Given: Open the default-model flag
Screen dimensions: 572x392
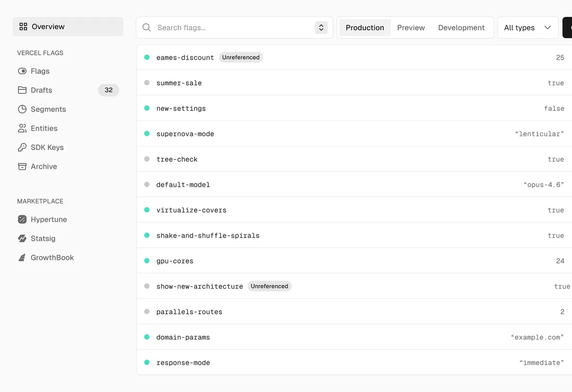Looking at the screenshot, I should point(183,185).
